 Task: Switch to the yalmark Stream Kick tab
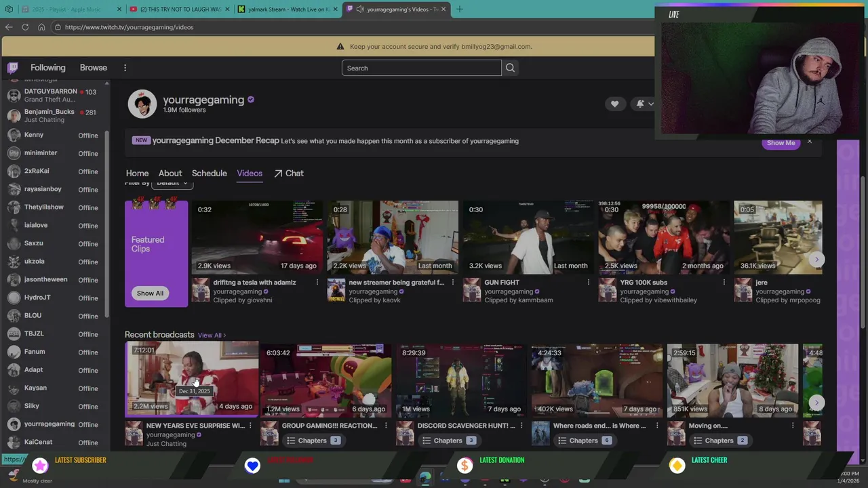click(x=288, y=9)
